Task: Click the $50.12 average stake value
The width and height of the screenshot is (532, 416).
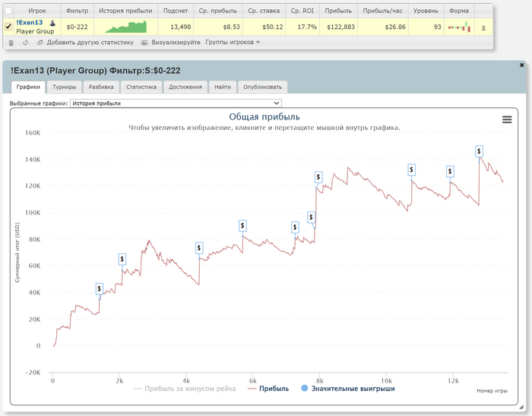Action: click(x=272, y=27)
